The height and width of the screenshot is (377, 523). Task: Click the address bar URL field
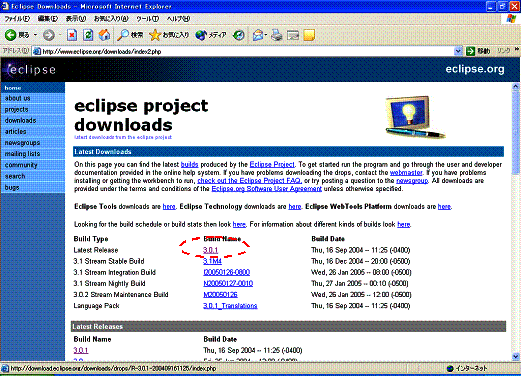tap(247, 51)
